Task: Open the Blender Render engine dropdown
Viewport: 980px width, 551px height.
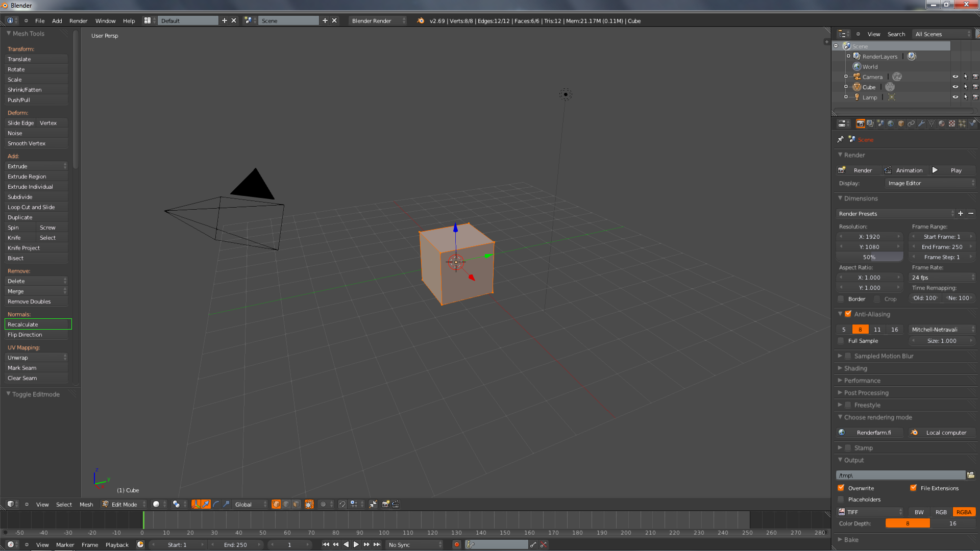Action: pos(378,20)
